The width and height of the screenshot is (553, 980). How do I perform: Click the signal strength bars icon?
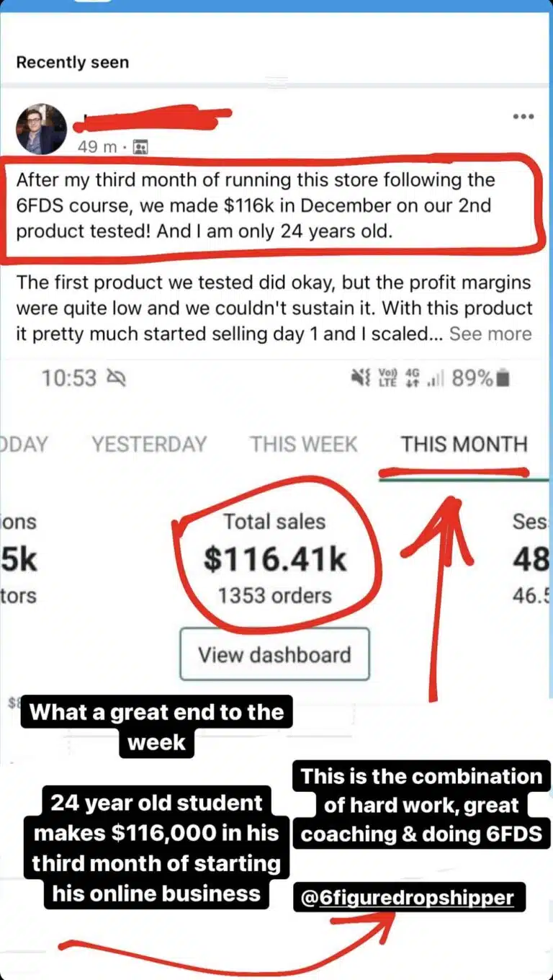[x=435, y=378]
